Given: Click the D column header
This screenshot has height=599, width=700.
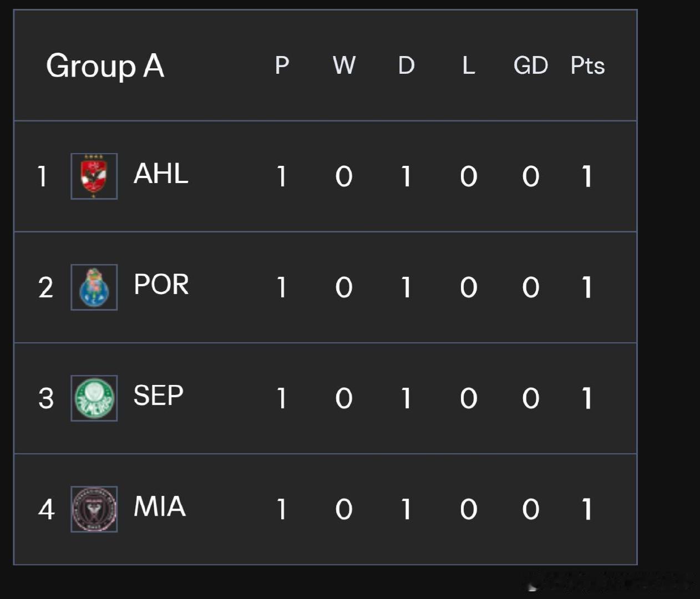Looking at the screenshot, I should tap(406, 65).
